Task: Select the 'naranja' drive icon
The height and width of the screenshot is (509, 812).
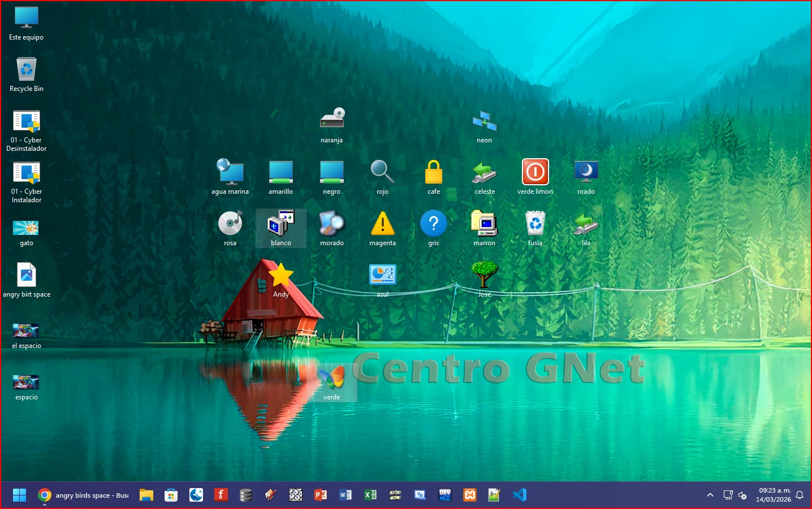Action: [332, 119]
